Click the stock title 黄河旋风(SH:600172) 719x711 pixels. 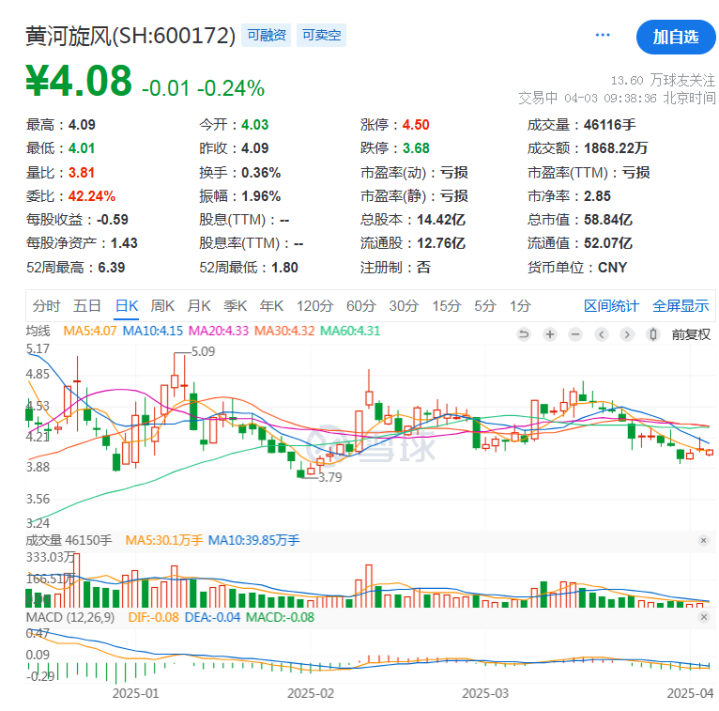pos(131,36)
